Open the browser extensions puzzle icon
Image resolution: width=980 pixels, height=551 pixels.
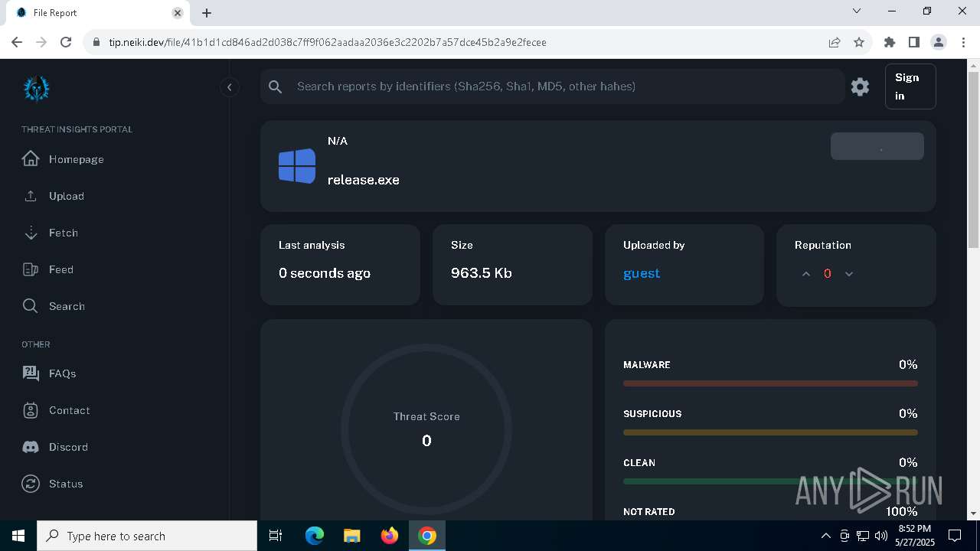(x=890, y=42)
